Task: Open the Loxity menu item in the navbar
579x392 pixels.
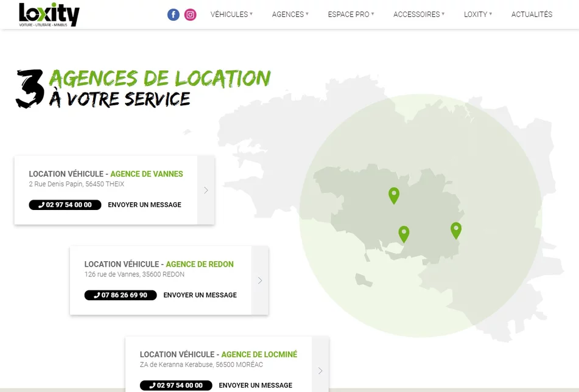Action: [478, 15]
